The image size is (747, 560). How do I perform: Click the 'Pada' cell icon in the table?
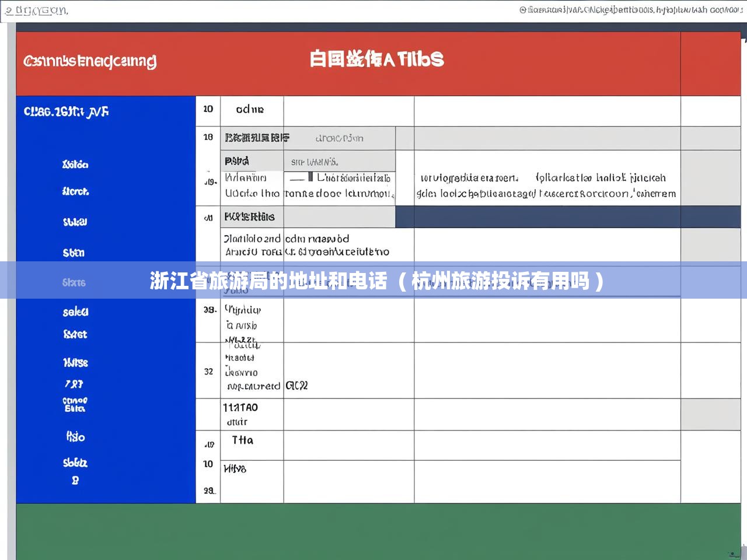[239, 160]
